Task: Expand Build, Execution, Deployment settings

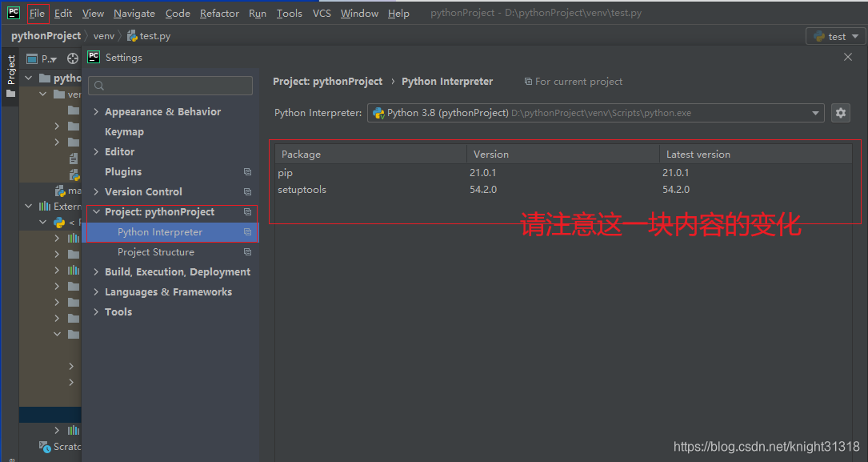Action: click(x=96, y=272)
